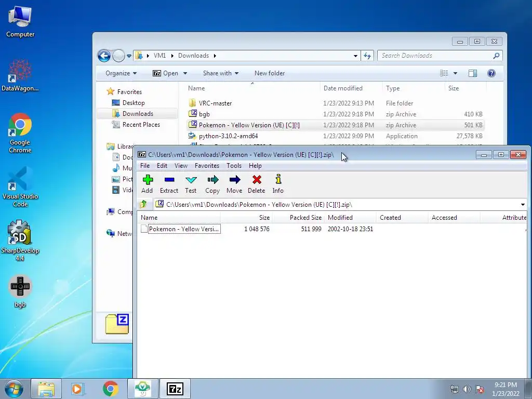Image resolution: width=532 pixels, height=399 pixels.
Task: Open the Info tool in 7-Zip
Action: tap(278, 184)
